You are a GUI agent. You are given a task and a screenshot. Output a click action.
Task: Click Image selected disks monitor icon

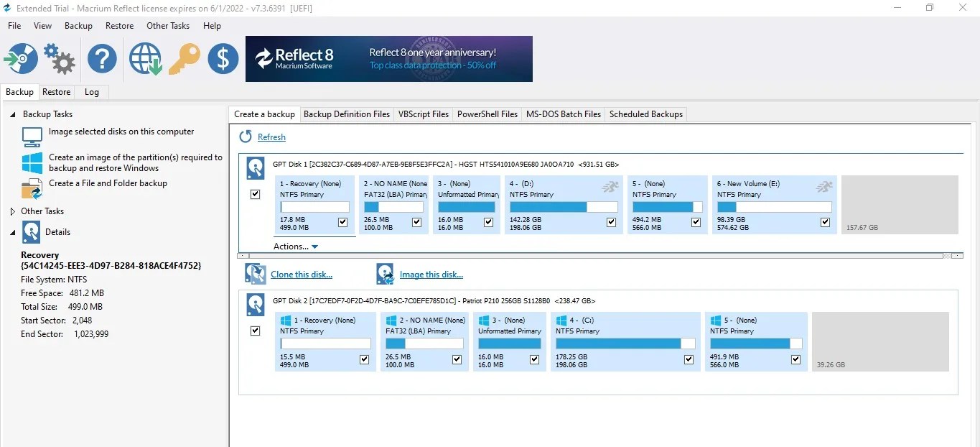(x=32, y=136)
